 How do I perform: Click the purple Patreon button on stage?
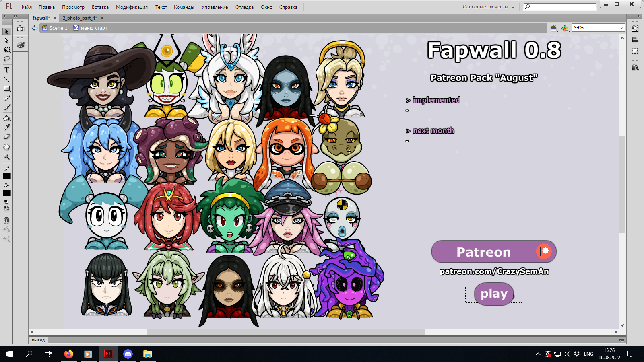[494, 252]
